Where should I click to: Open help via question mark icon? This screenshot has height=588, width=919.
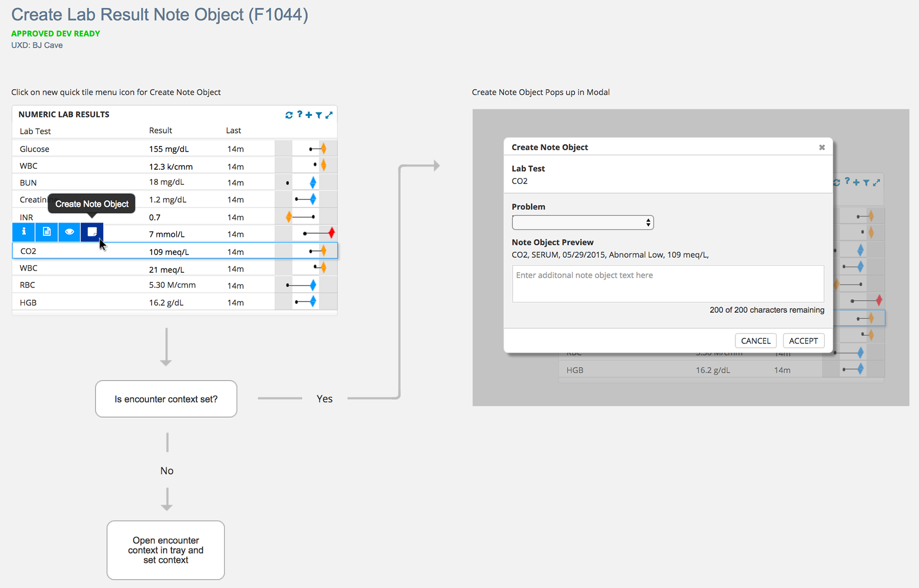pos(300,114)
